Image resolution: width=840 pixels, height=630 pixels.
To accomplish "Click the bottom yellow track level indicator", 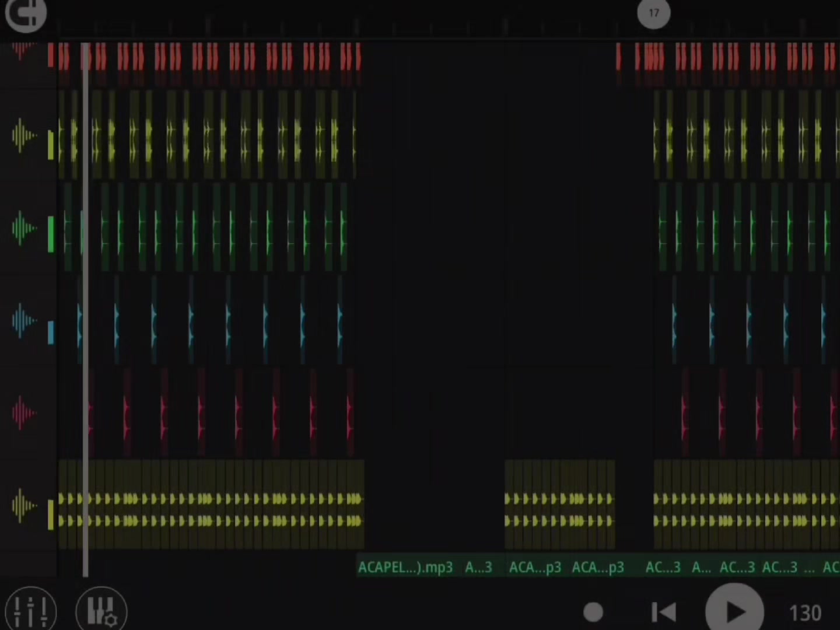I will coord(51,514).
